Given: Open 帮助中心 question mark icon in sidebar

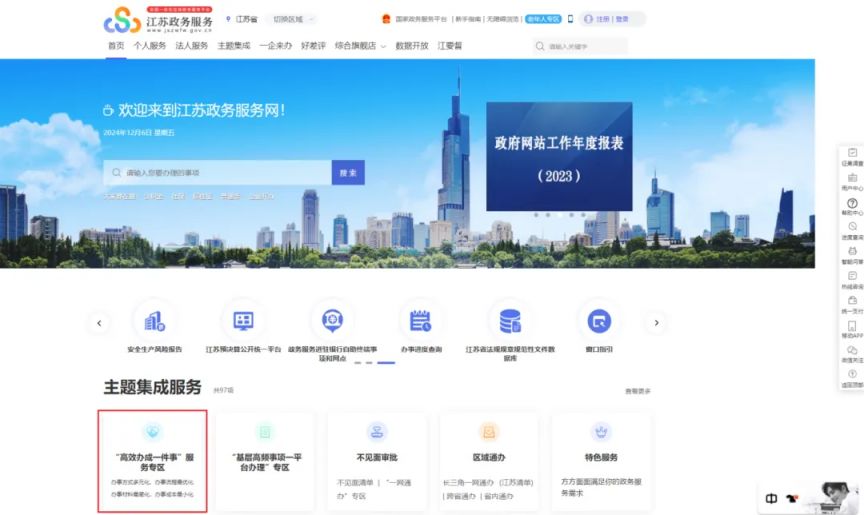Looking at the screenshot, I should click(852, 203).
